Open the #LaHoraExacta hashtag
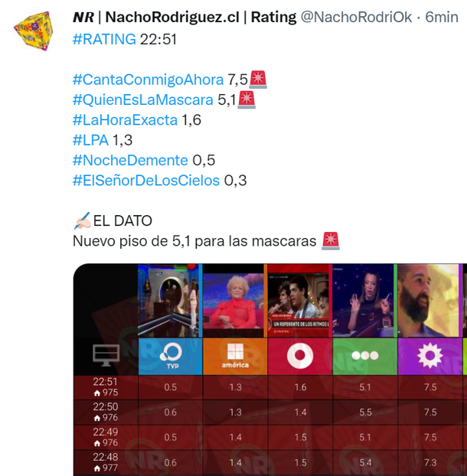The width and height of the screenshot is (467, 476). (125, 120)
